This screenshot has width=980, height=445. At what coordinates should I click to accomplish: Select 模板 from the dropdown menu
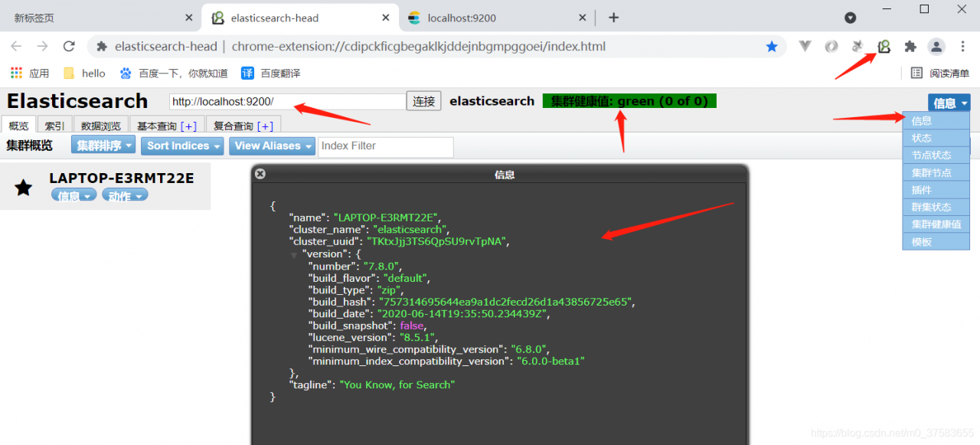coord(936,242)
